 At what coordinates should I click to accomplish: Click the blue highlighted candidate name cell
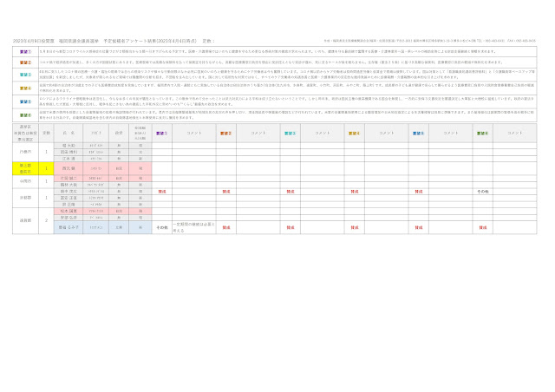click(x=69, y=228)
